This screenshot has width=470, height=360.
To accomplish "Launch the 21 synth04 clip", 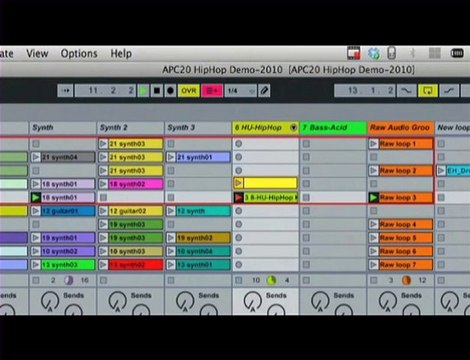I will click(36, 157).
